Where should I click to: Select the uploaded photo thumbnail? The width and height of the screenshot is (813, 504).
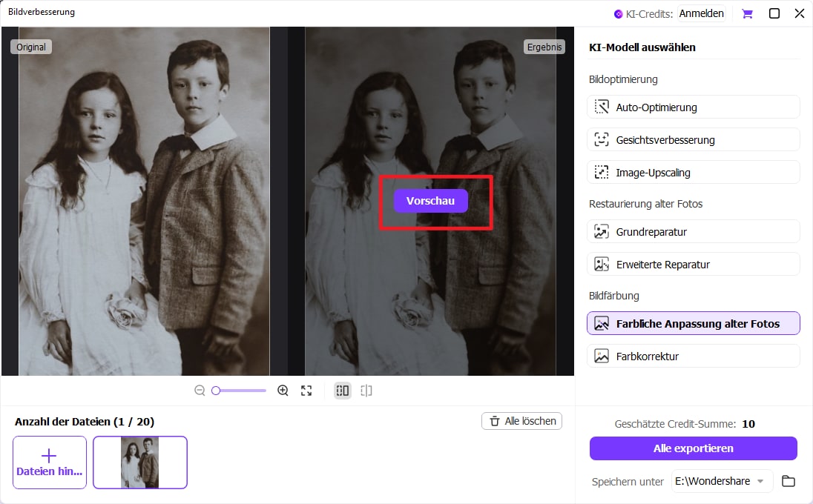140,462
